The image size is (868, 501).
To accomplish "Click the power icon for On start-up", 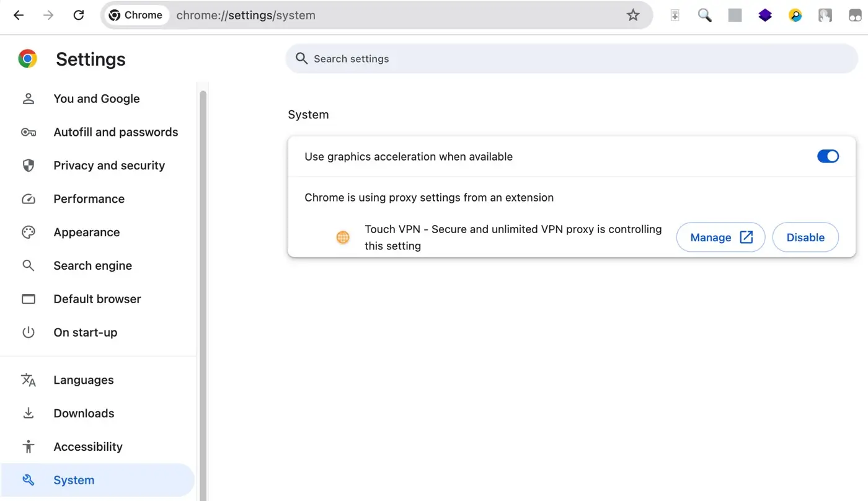I will tap(29, 332).
